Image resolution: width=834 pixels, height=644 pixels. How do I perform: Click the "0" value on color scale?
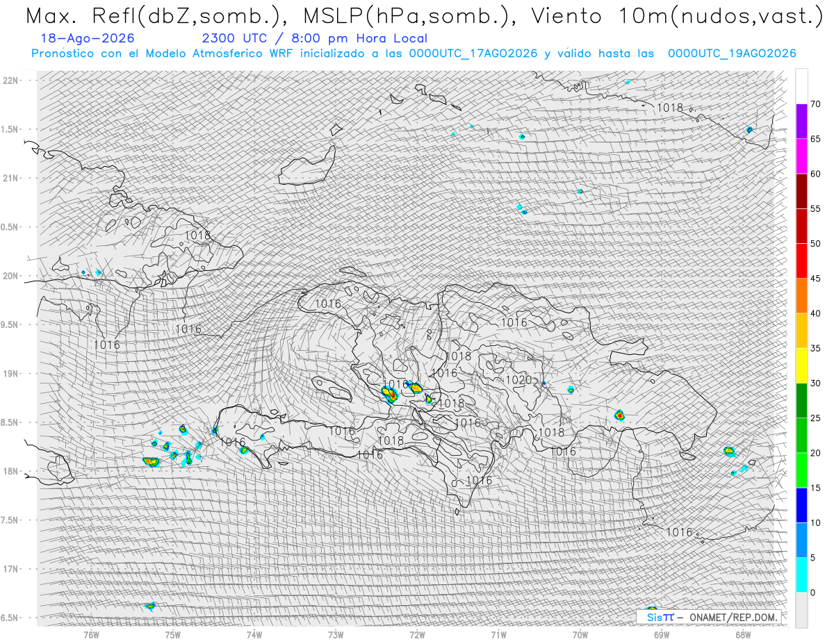pos(813,593)
